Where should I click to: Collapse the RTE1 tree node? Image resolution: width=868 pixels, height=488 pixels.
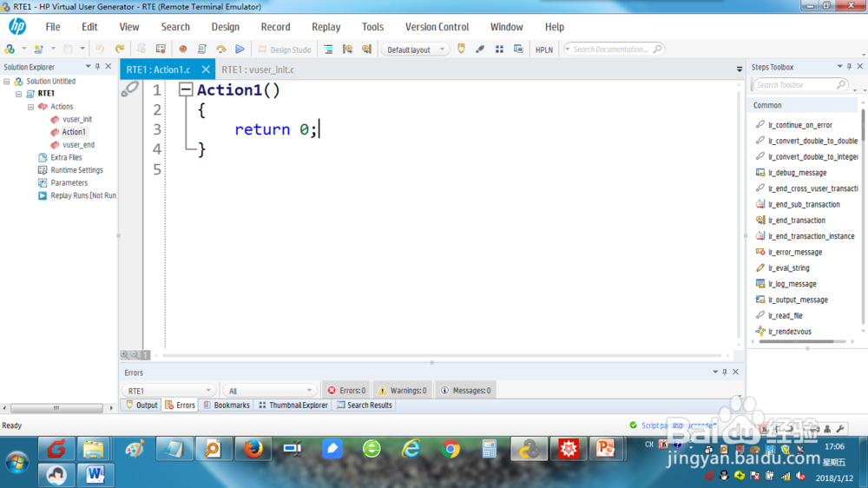tap(19, 94)
